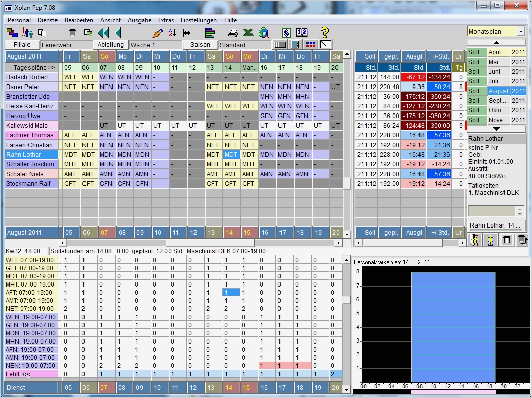Viewport: 532px width, 398px height.
Task: Select employee Stockmann Ralf
Action: 31,184
